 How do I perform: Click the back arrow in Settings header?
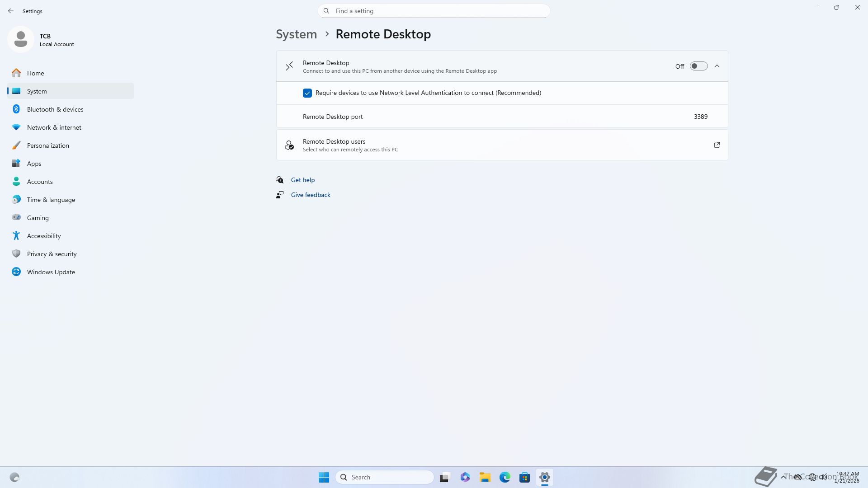pyautogui.click(x=11, y=11)
